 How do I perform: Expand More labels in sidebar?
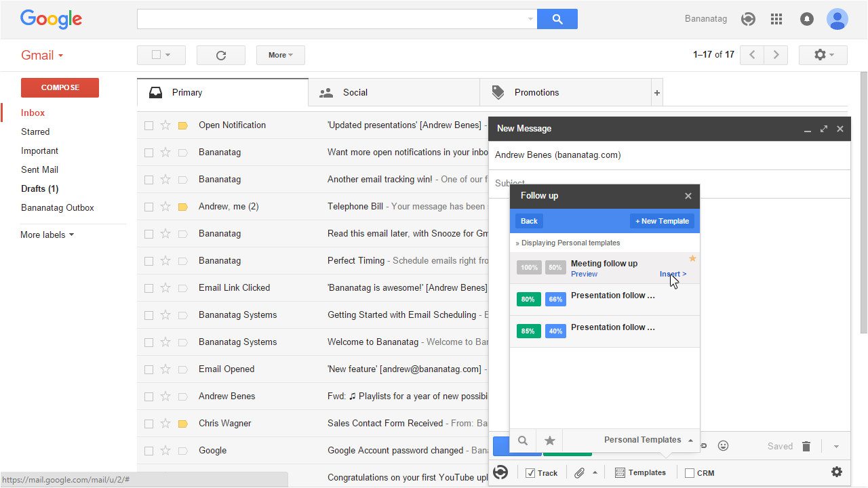click(x=47, y=235)
